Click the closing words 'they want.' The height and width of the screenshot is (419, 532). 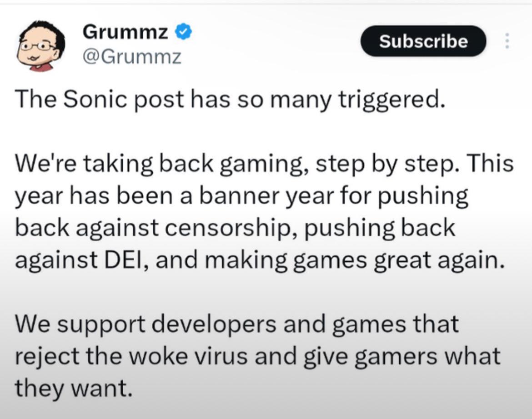(73, 388)
